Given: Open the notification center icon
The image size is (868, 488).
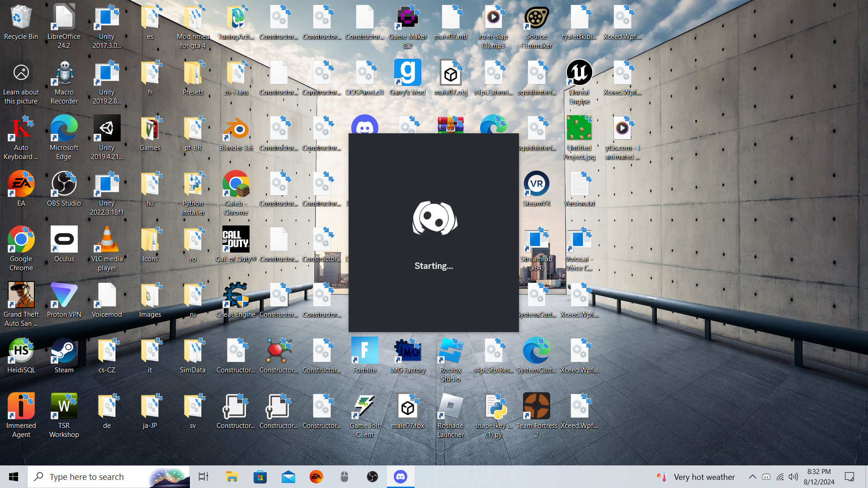Looking at the screenshot, I should [x=849, y=477].
